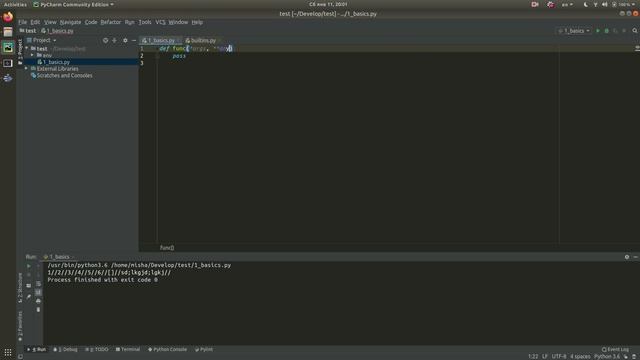
Task: Click UTF-8 encoding in status bar
Action: click(x=559, y=356)
